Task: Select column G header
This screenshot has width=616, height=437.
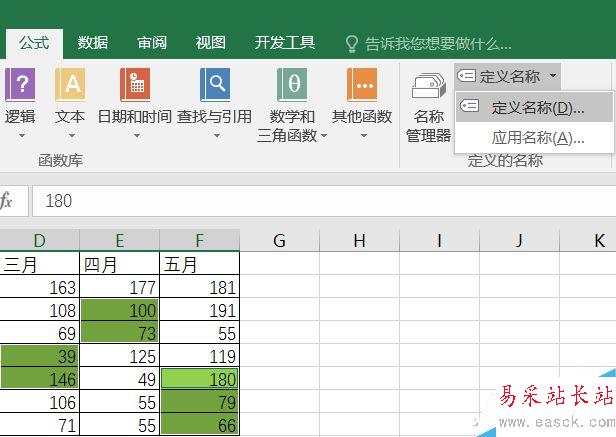Action: pos(280,240)
